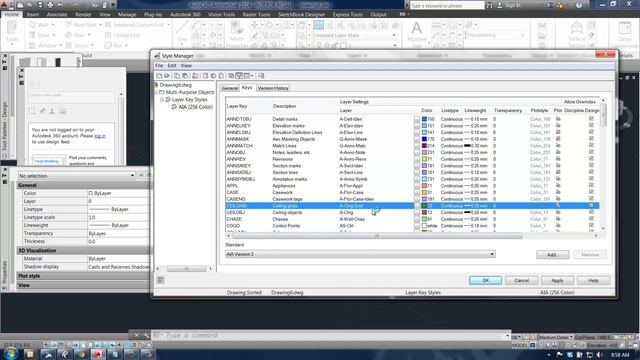Click Match Properties icon in AutoCAD ribbon

click(x=236, y=28)
